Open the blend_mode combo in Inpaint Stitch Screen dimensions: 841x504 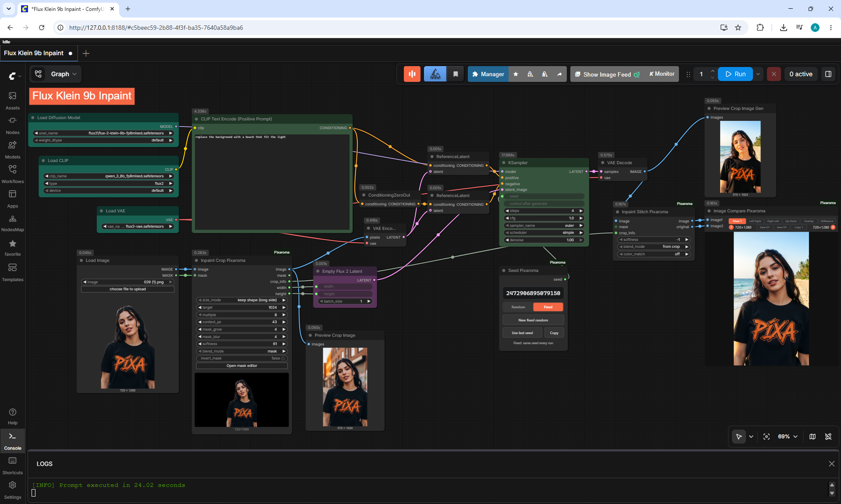(x=654, y=247)
